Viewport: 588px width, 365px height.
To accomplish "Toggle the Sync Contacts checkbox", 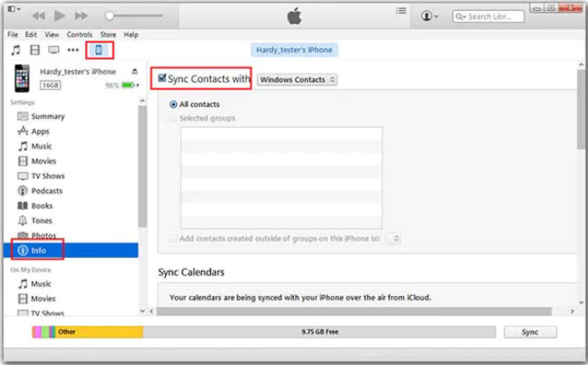I will (162, 78).
